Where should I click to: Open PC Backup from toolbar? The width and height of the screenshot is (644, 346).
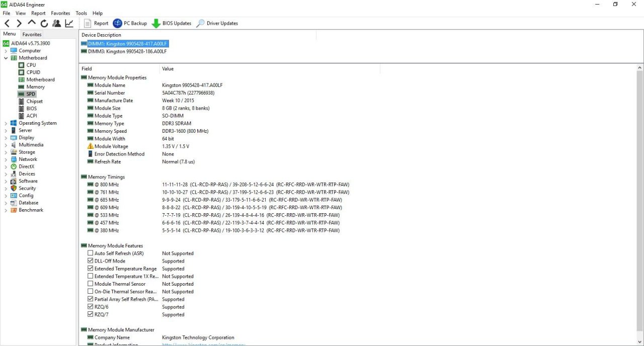[130, 23]
